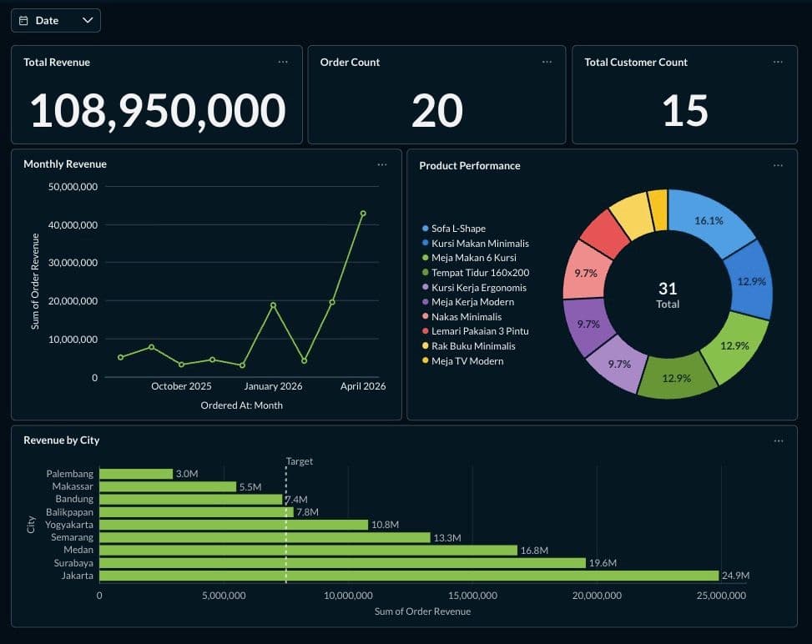Toggle Lemari Pakaian 3 Pintu legend dot
This screenshot has height=644, width=812.
click(x=425, y=330)
